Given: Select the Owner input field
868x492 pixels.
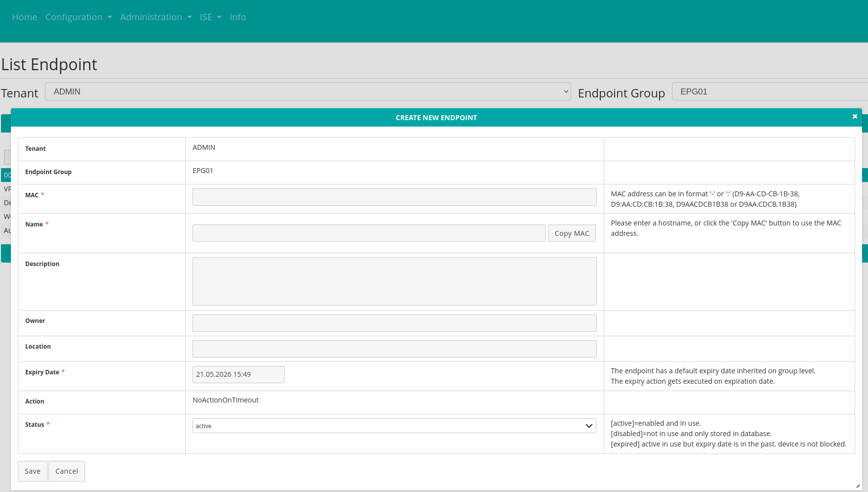Looking at the screenshot, I should click(x=394, y=323).
